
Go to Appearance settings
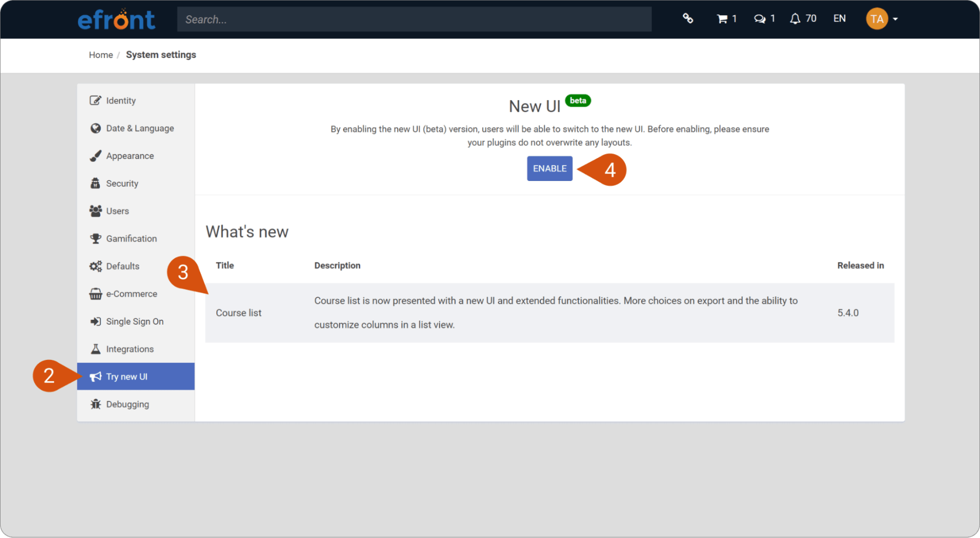pos(130,156)
